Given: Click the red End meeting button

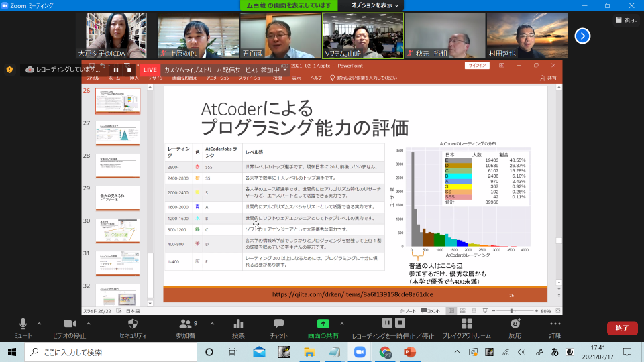Looking at the screenshot, I should click(623, 328).
